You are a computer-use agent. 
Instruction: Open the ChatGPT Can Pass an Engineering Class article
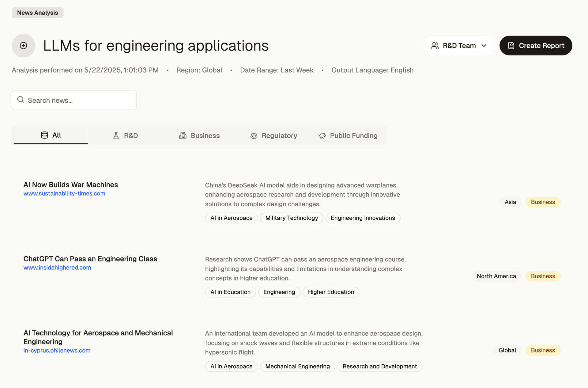tap(90, 259)
